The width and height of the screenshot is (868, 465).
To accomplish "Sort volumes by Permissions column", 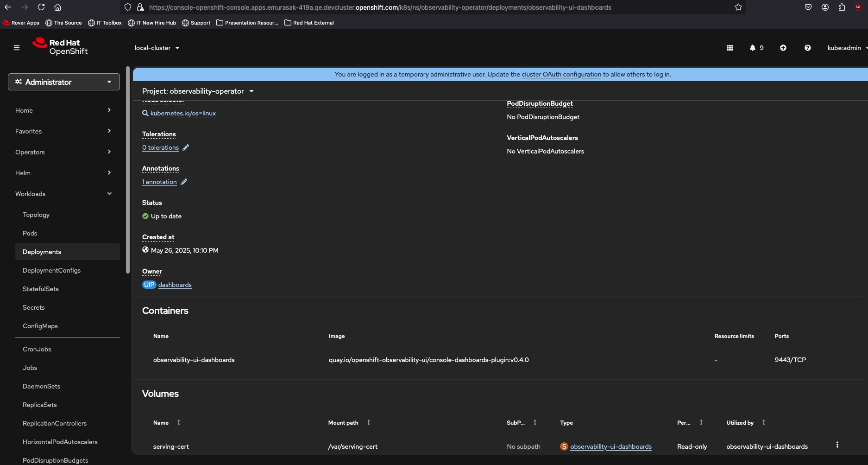I will pos(701,422).
